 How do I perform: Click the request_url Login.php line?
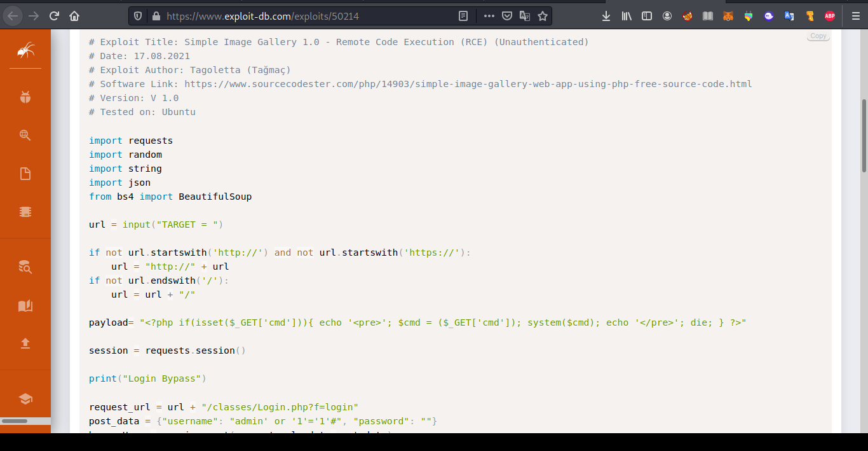(224, 407)
